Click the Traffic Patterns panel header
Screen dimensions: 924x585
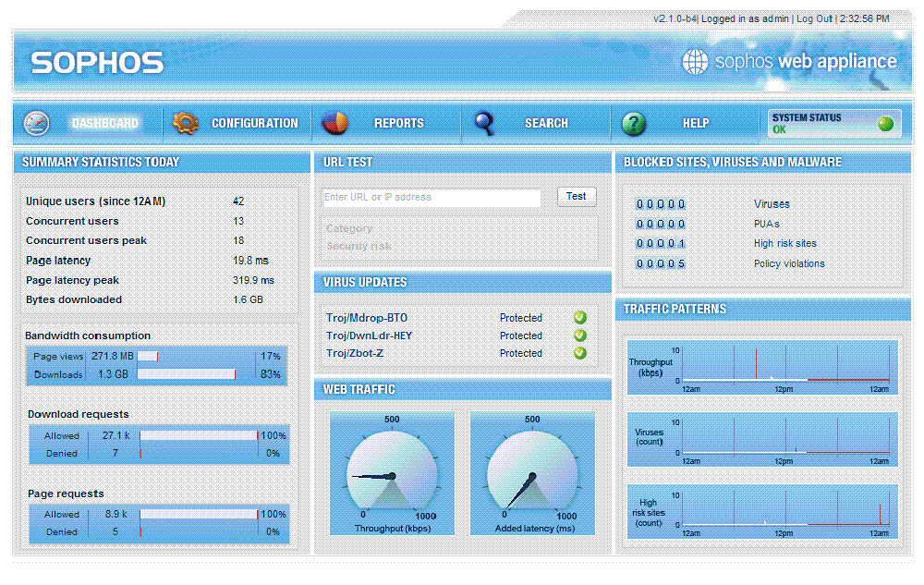pos(763,310)
